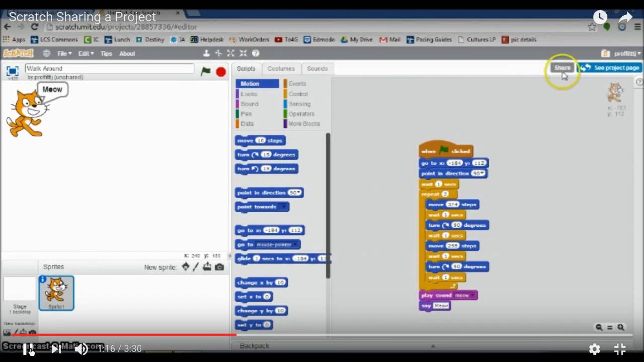Click the Walk Around title field

click(x=109, y=68)
